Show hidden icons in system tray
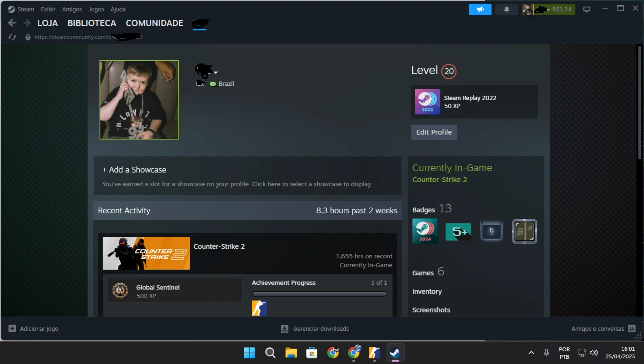 pos(531,353)
